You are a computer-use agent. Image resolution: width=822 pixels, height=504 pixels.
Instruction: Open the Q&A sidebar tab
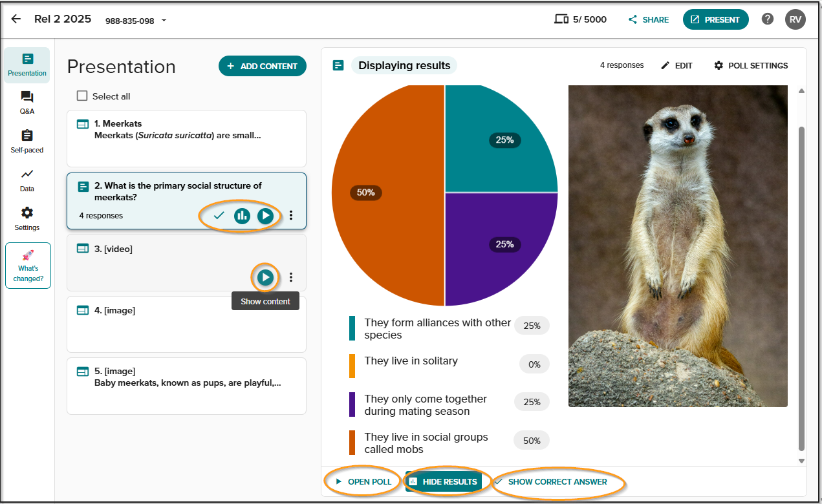click(27, 103)
